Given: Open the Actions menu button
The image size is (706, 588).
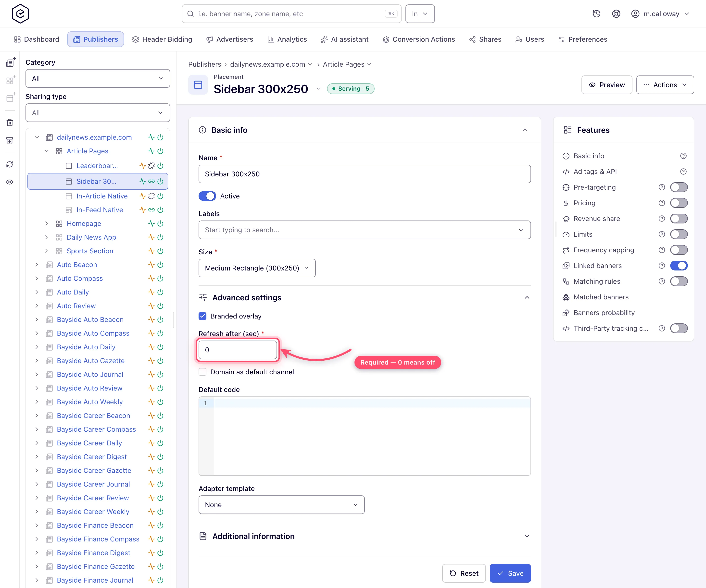Looking at the screenshot, I should [x=665, y=85].
